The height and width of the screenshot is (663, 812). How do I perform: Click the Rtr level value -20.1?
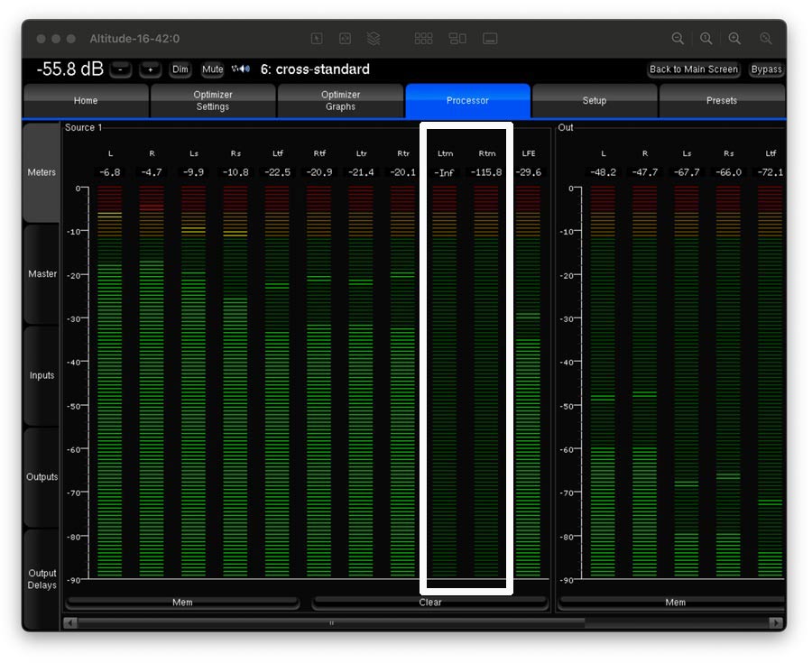click(403, 172)
